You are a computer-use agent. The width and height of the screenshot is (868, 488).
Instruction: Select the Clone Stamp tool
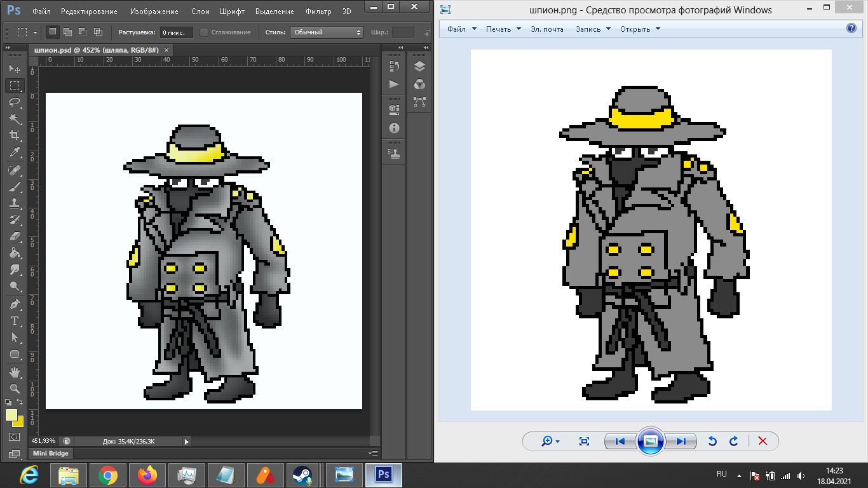15,203
